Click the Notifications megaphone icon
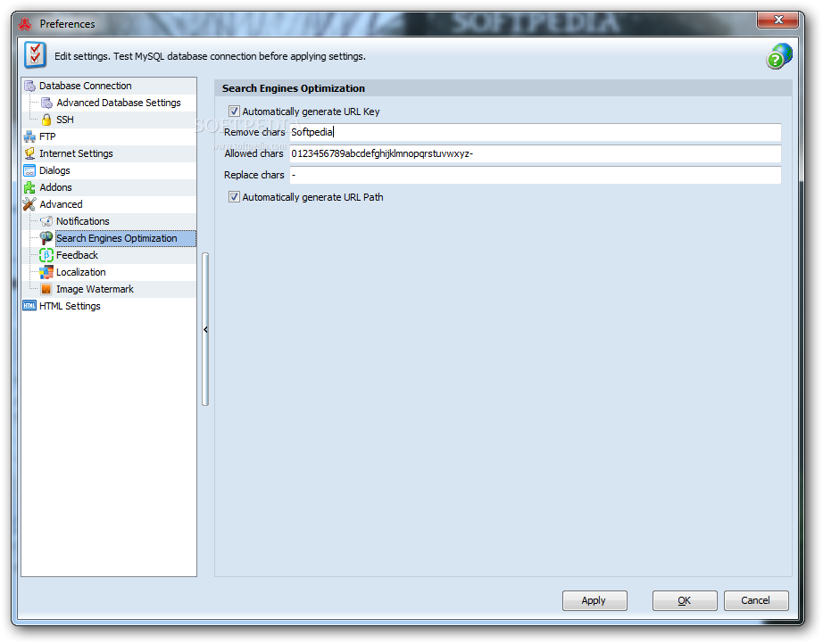The width and height of the screenshot is (823, 644). click(46, 221)
